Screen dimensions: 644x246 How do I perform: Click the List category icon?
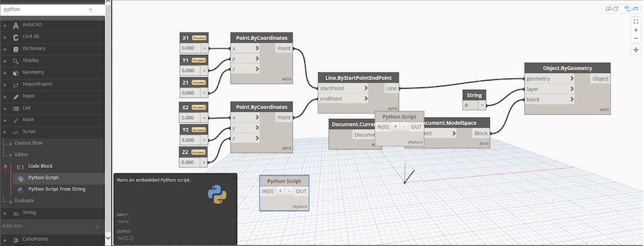tap(16, 109)
